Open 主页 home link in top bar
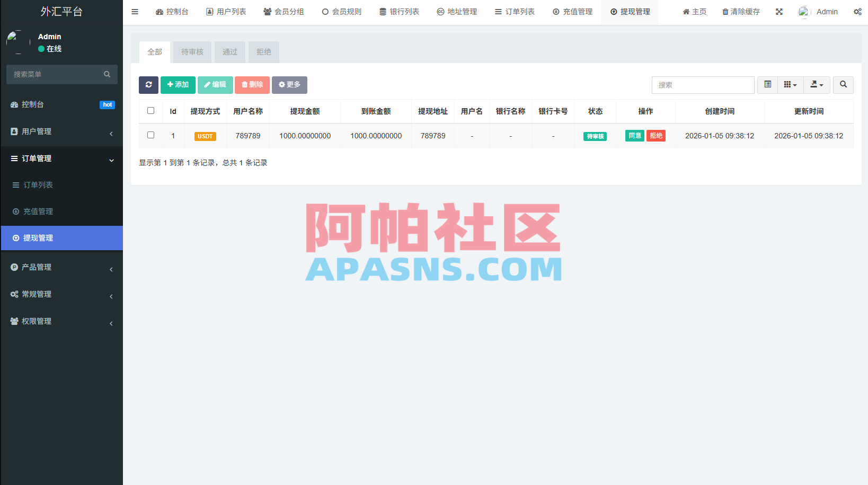This screenshot has width=868, height=485. pos(694,12)
